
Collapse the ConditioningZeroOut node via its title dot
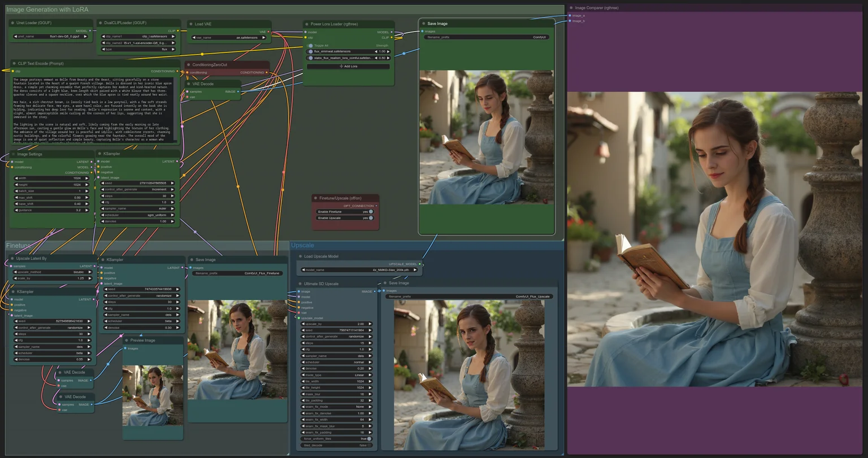coord(188,65)
